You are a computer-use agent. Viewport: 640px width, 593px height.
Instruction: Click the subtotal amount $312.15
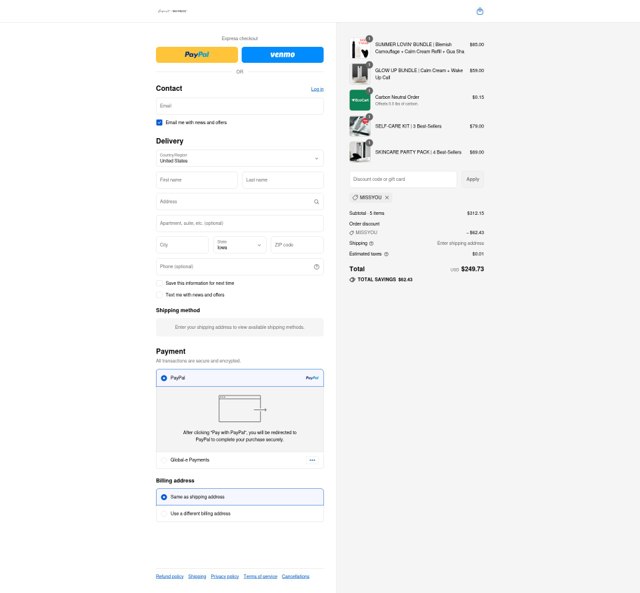(476, 213)
